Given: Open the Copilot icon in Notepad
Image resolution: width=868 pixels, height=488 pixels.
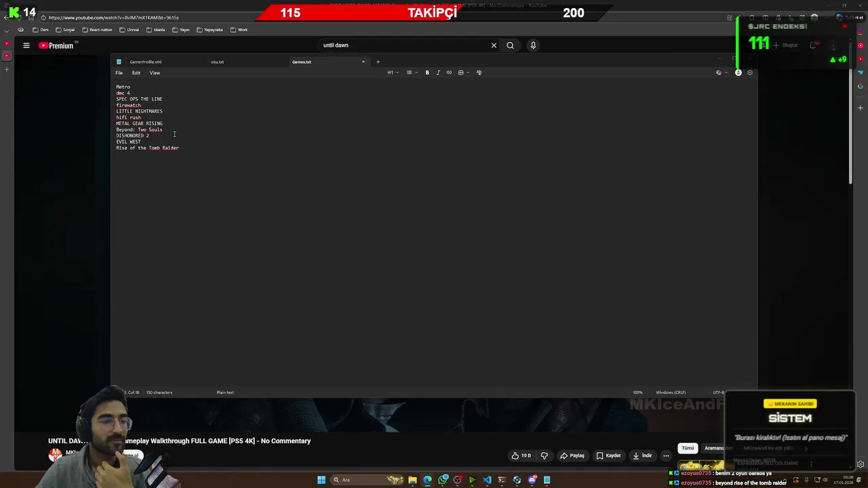Looking at the screenshot, I should (x=719, y=73).
